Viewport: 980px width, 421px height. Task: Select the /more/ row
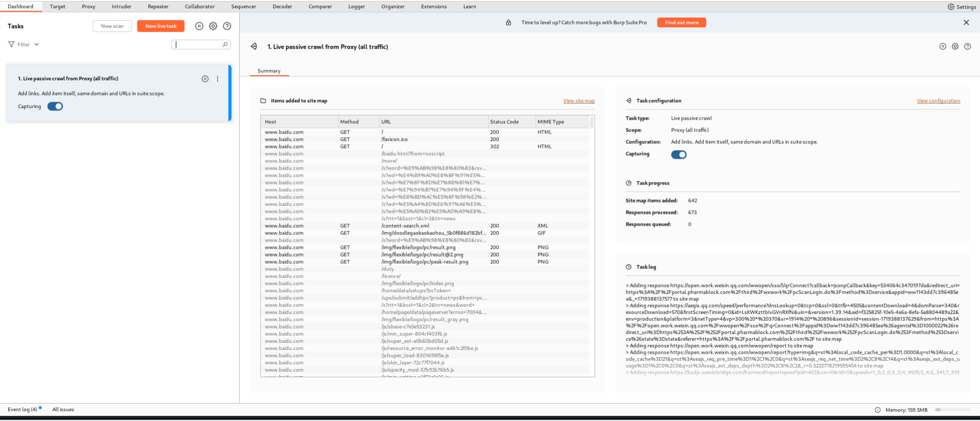pyautogui.click(x=425, y=161)
